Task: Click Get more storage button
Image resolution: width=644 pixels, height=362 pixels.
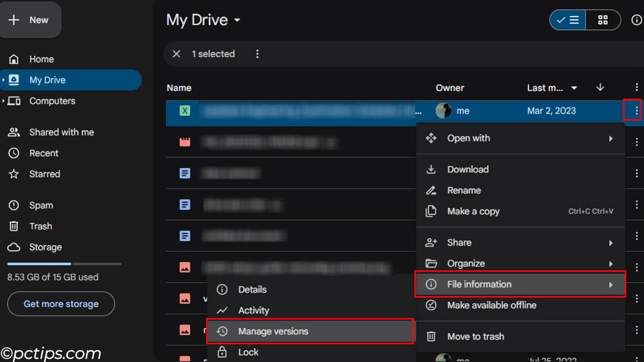Action: coord(61,304)
